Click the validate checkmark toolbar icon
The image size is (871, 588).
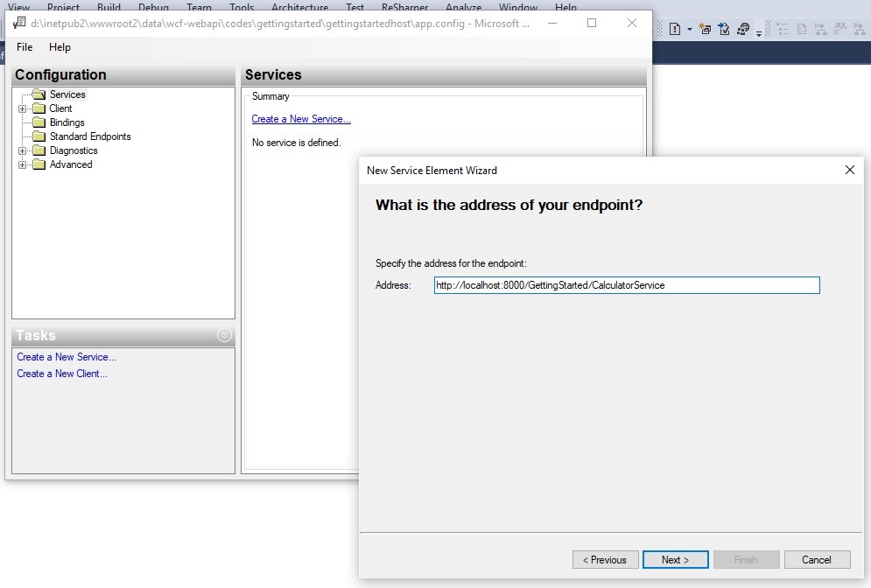click(725, 28)
